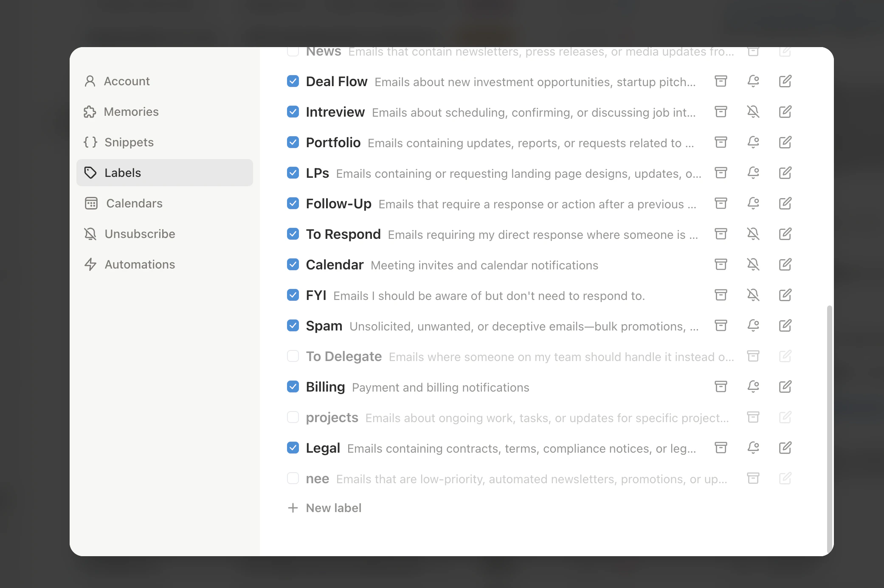Open notification settings icon for Portfolio
Image resolution: width=884 pixels, height=588 pixels.
pyautogui.click(x=754, y=143)
